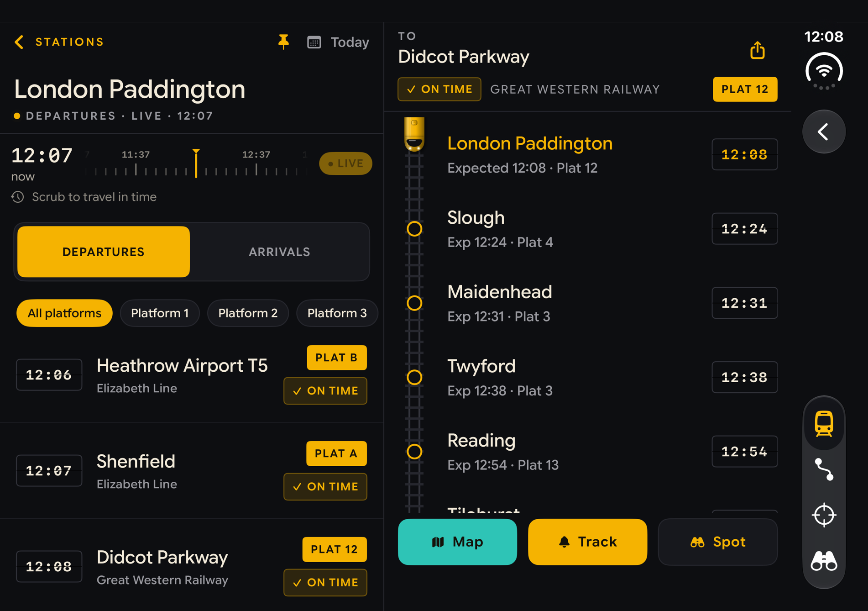868x611 pixels.
Task: Click the 12:38 time box for Twyford
Action: click(744, 377)
